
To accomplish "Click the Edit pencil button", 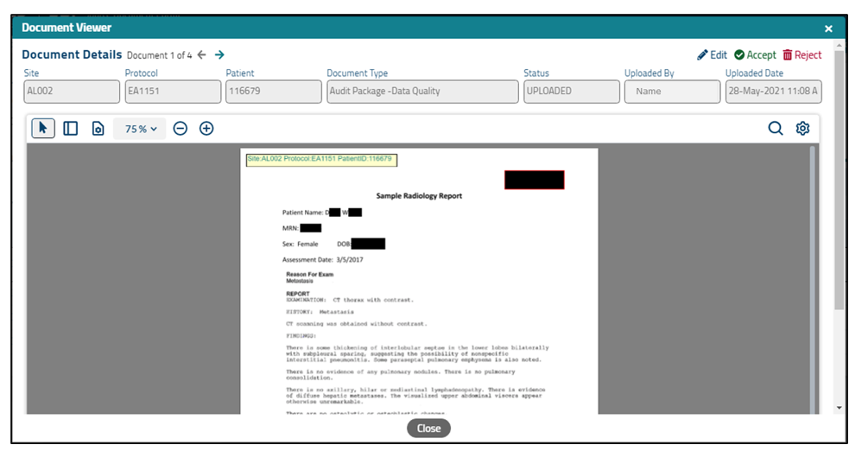I will tap(712, 54).
